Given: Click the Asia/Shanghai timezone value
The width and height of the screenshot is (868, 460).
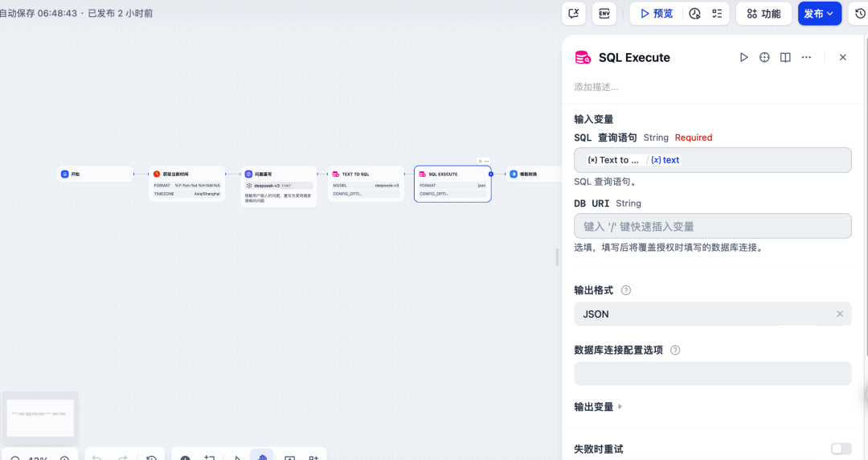Looking at the screenshot, I should pos(207,194).
